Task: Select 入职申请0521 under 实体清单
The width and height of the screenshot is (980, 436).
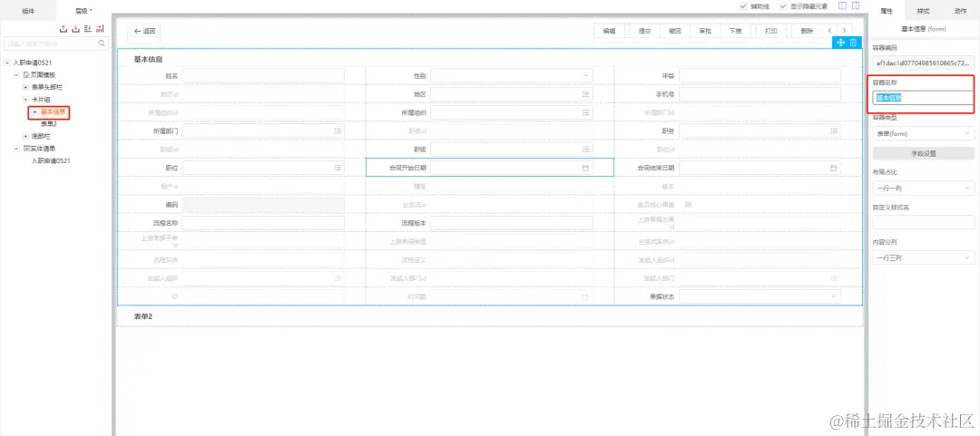Action: click(51, 160)
